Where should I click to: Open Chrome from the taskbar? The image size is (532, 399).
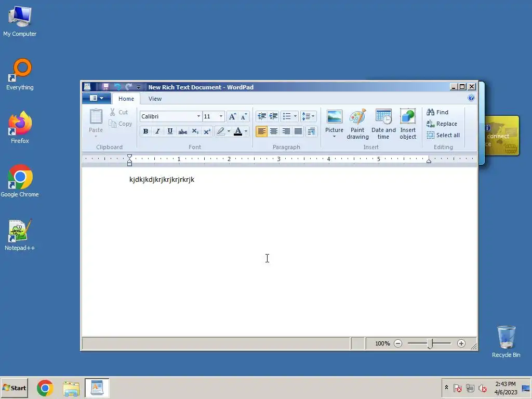tap(45, 388)
